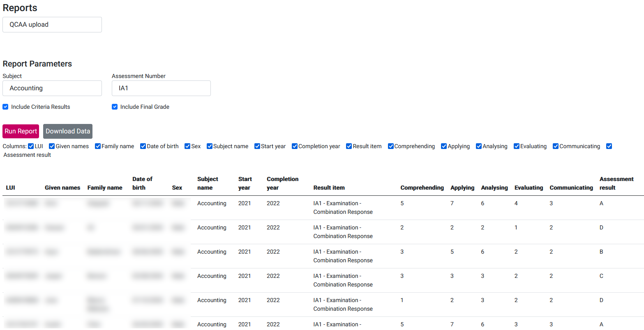Open the QCAA upload report selector
The image size is (644, 330).
click(52, 25)
